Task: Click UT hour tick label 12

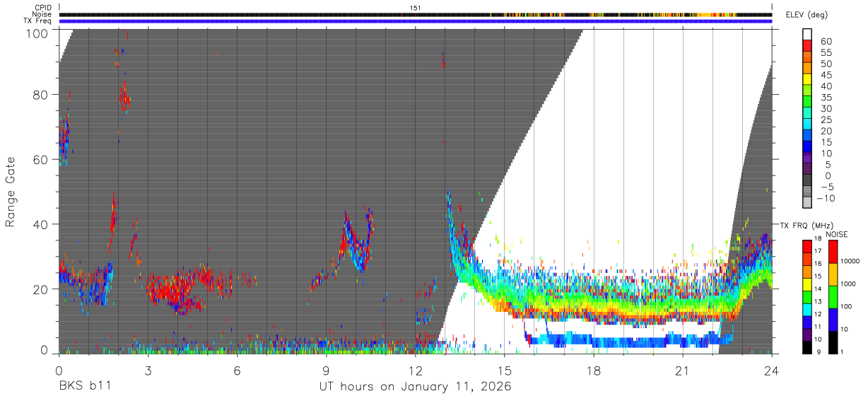Action: pyautogui.click(x=415, y=370)
